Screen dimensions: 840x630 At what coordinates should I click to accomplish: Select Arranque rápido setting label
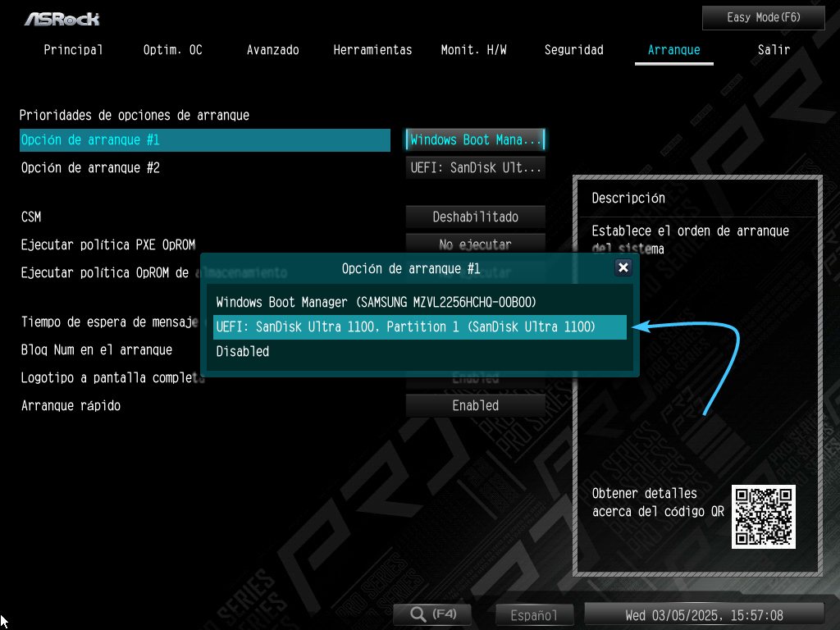tap(71, 405)
